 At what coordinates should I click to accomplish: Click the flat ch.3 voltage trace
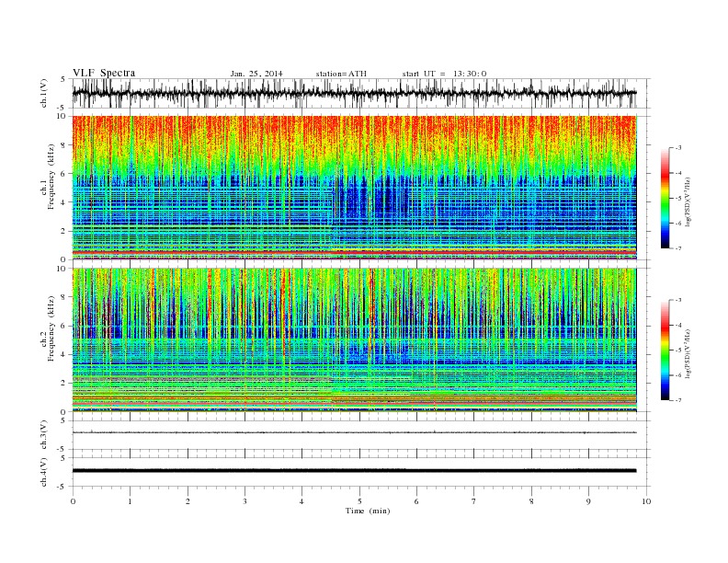354,432
